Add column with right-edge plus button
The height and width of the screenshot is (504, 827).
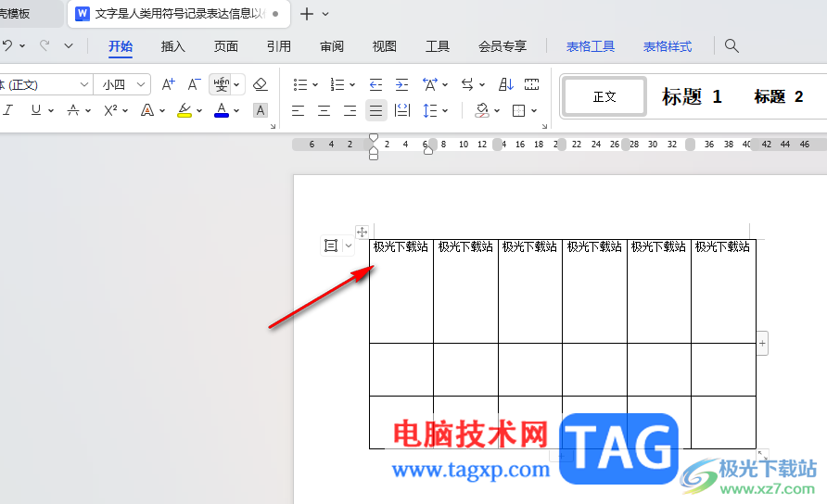coord(762,343)
